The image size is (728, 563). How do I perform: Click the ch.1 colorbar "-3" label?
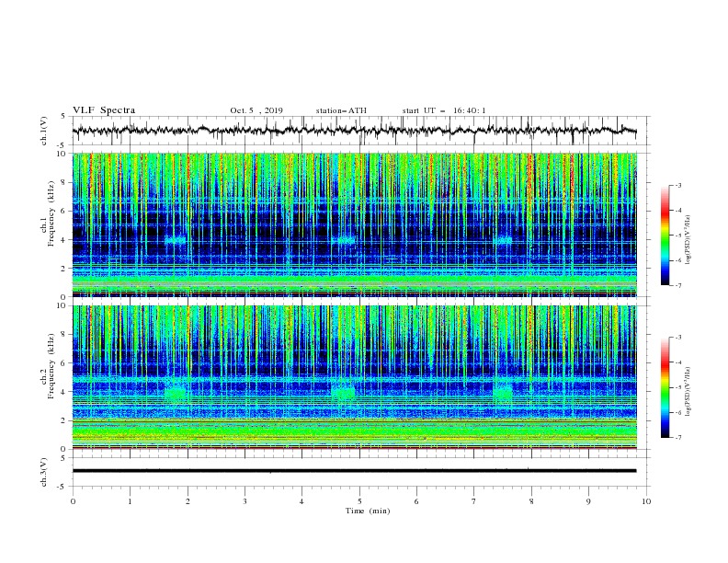click(678, 185)
